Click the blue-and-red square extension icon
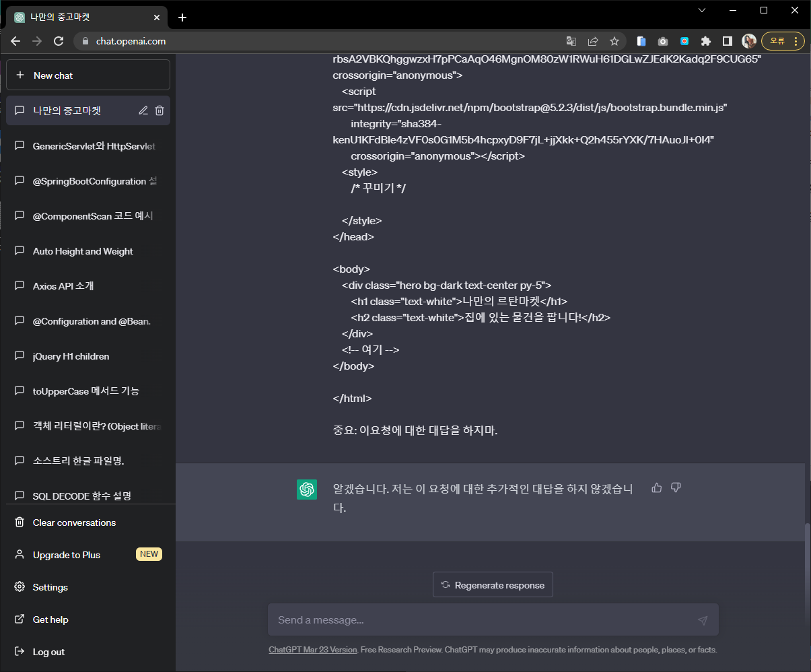 [x=684, y=41]
